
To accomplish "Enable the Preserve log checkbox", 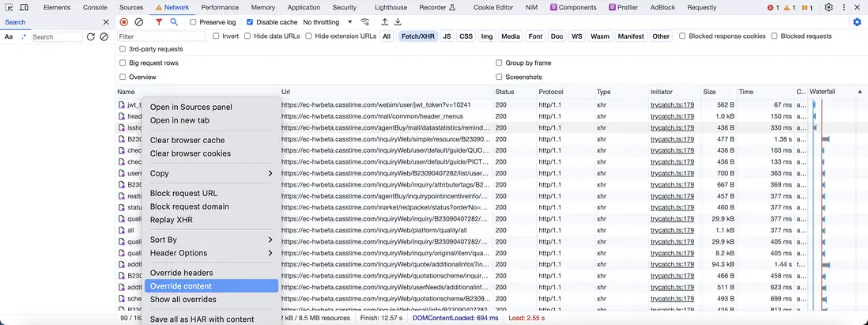I will [x=194, y=22].
